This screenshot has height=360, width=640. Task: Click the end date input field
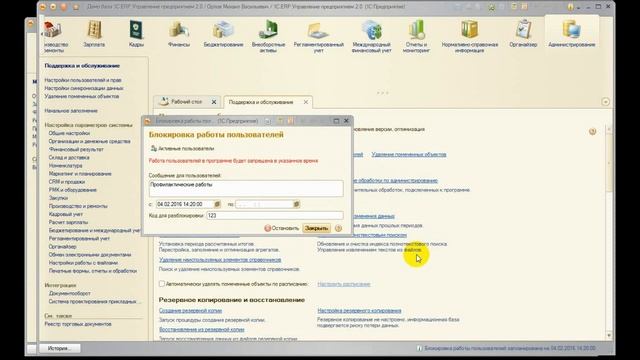[264, 204]
